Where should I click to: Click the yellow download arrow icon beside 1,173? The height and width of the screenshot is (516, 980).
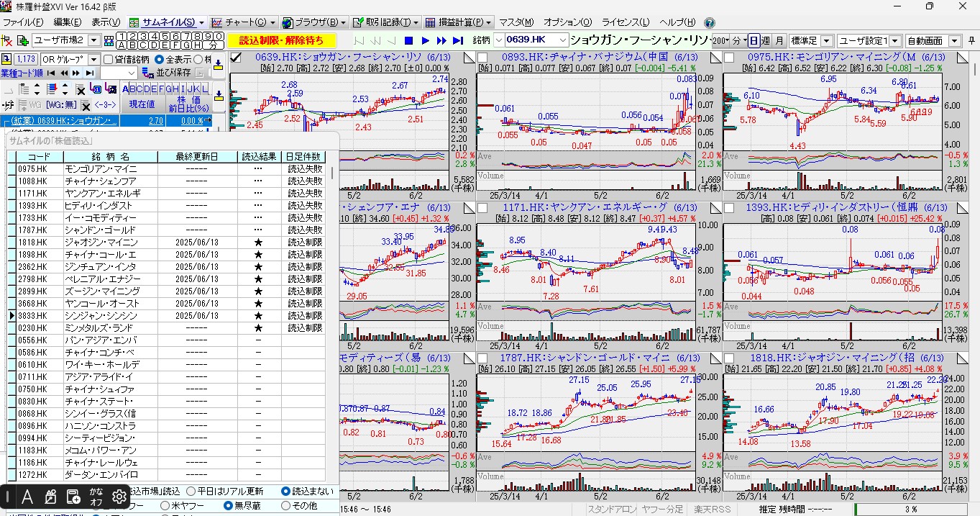click(x=6, y=59)
